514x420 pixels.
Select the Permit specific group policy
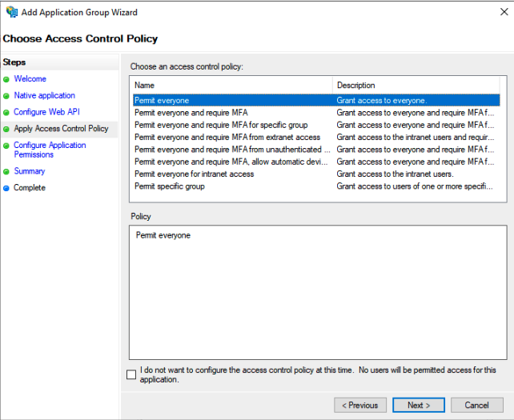(169, 186)
